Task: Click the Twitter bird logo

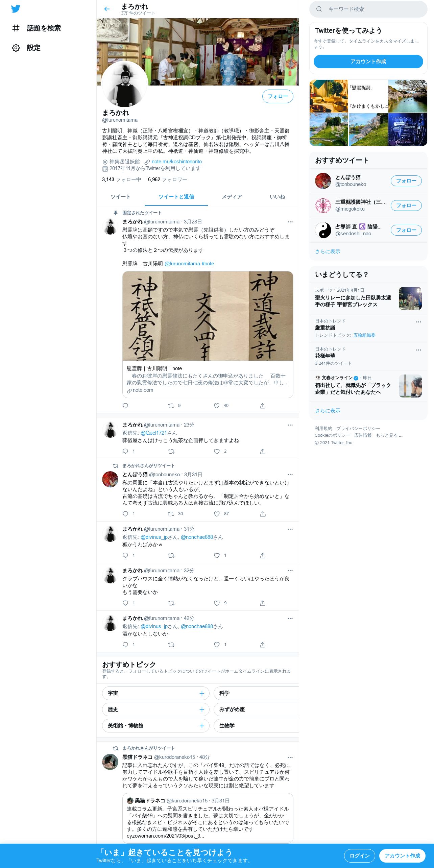Action: [x=16, y=9]
